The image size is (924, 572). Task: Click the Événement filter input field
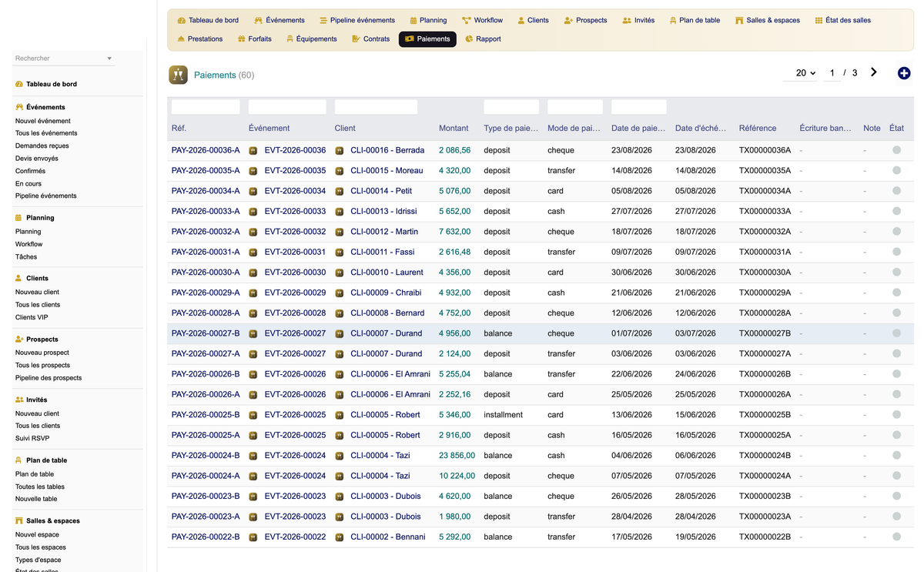coord(287,107)
